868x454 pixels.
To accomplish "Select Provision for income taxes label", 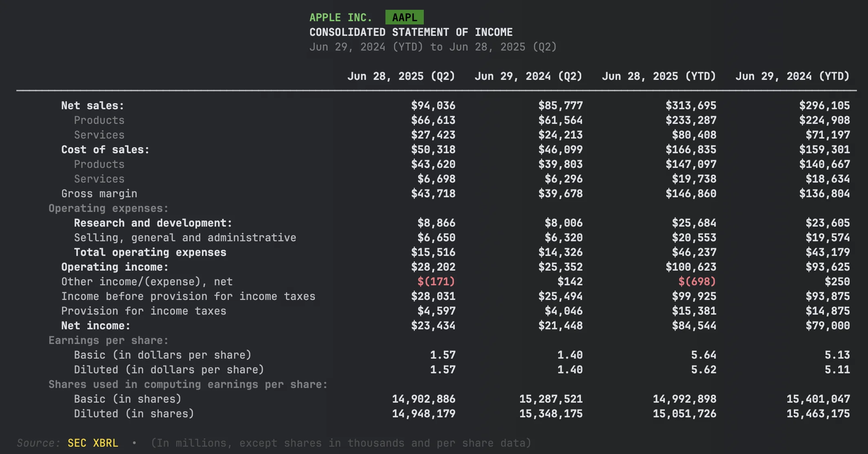I will pos(144,311).
